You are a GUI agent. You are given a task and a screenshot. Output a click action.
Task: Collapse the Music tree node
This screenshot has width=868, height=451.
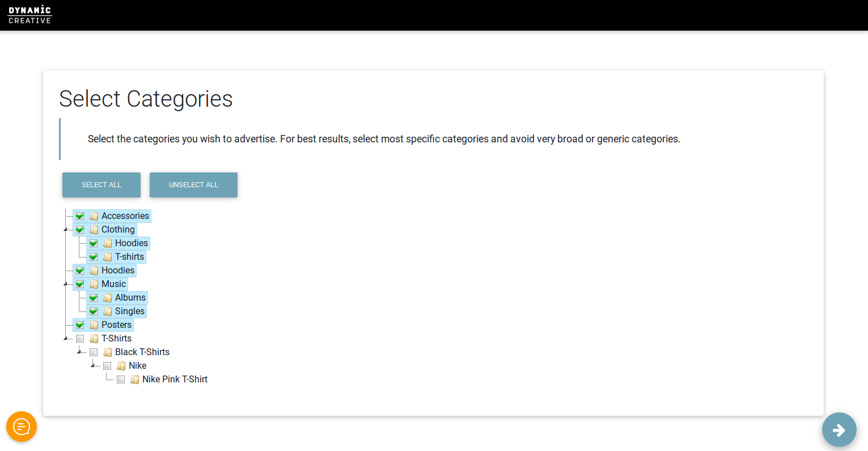66,284
